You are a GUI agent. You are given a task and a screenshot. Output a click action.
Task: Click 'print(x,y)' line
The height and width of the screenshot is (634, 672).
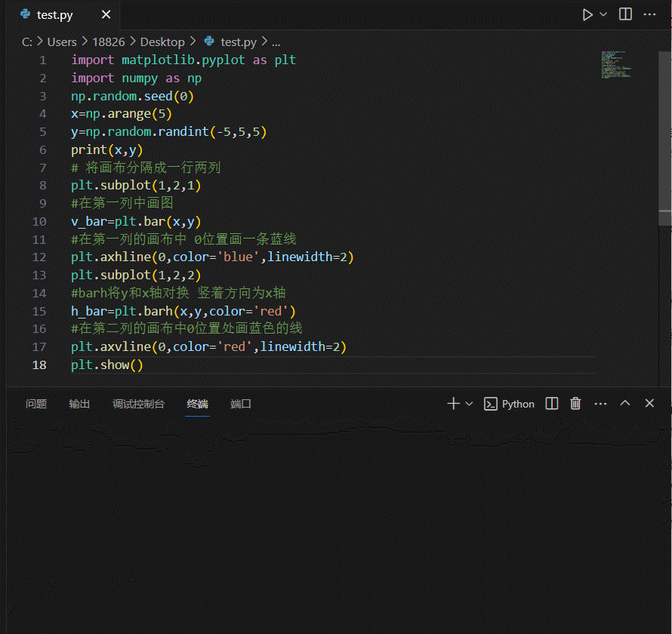click(x=106, y=150)
